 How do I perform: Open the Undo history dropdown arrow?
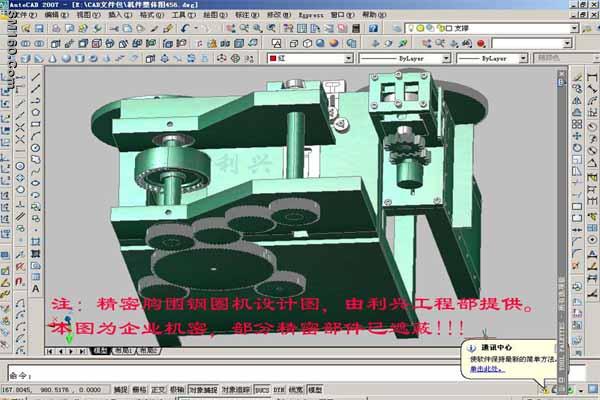(x=196, y=28)
